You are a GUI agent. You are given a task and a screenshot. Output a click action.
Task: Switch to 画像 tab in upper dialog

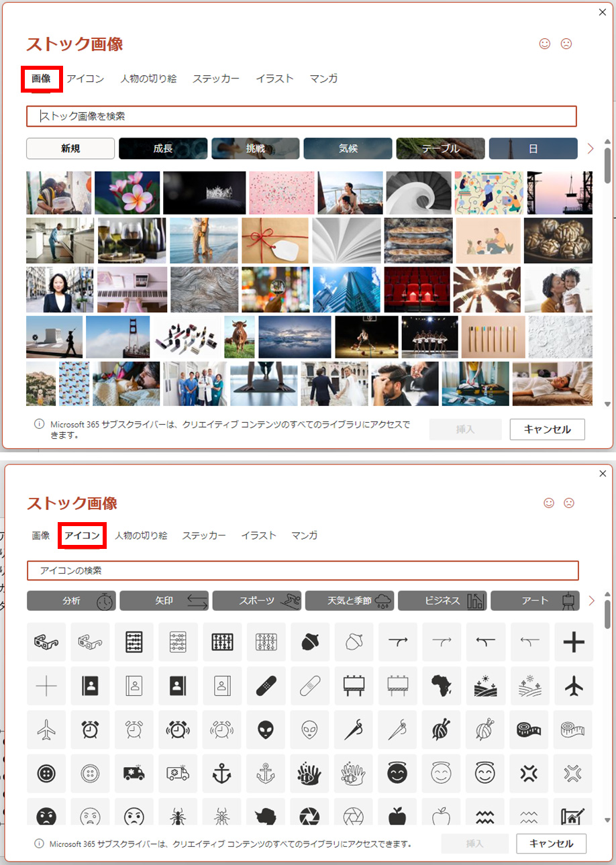tap(42, 79)
